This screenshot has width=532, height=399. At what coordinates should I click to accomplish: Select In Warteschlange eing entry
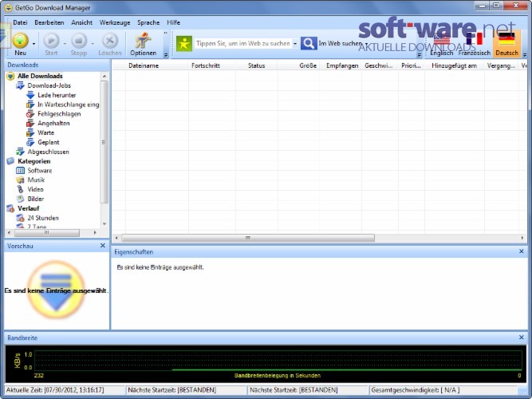coord(69,105)
